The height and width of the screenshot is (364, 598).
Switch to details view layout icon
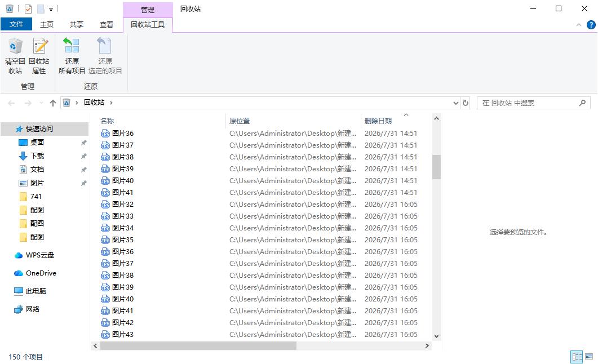577,357
